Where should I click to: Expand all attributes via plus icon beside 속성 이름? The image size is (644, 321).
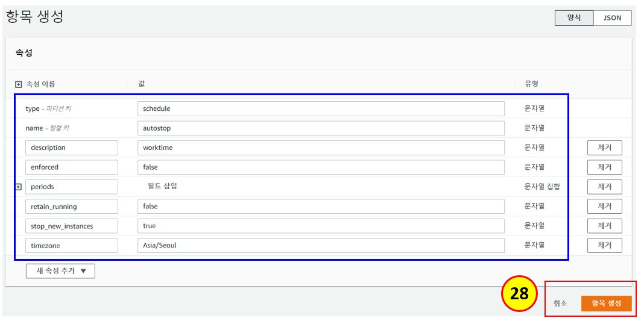click(x=18, y=84)
